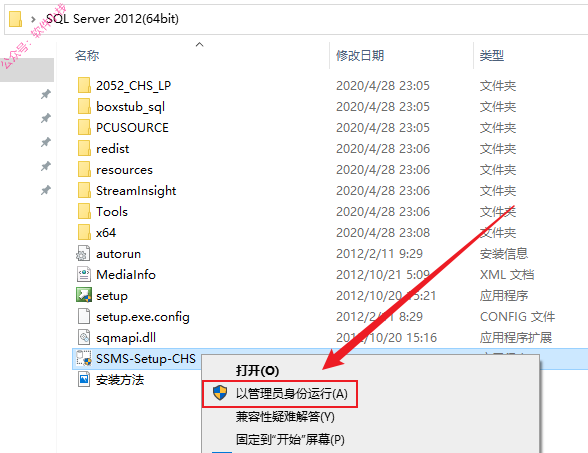Select the 2052_CHS_LP folder icon
This screenshot has height=453, width=588.
[84, 85]
